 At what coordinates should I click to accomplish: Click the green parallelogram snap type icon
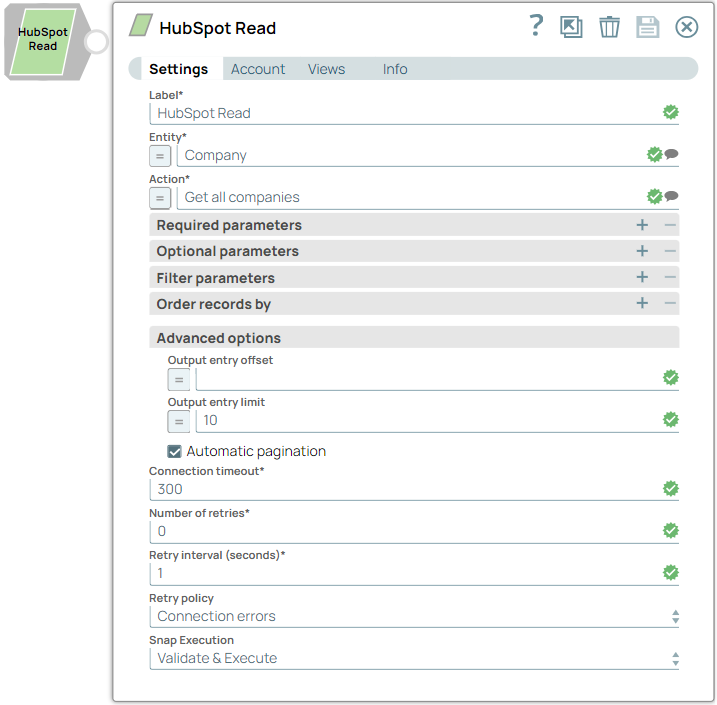[140, 25]
